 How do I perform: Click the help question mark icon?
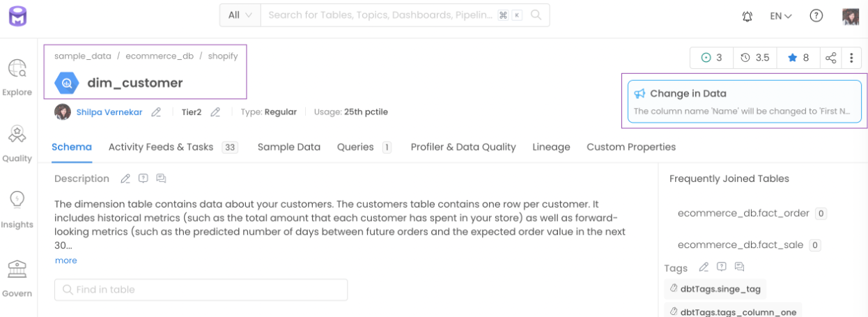816,16
